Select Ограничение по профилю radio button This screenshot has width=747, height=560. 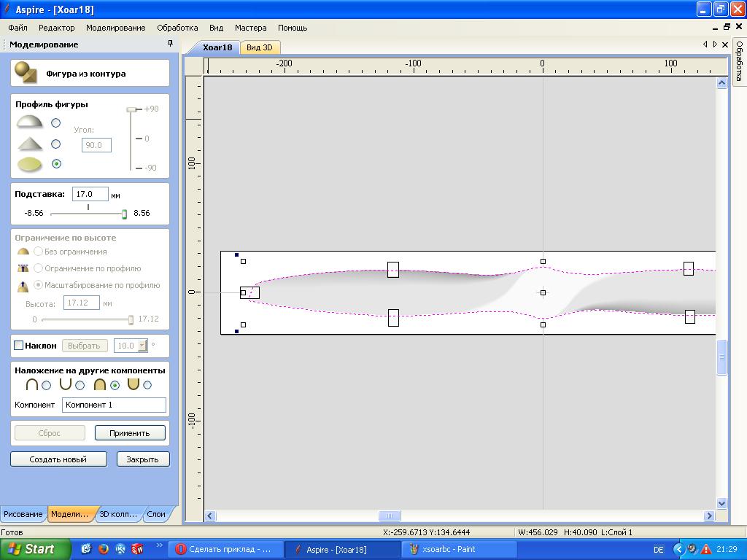click(x=38, y=268)
